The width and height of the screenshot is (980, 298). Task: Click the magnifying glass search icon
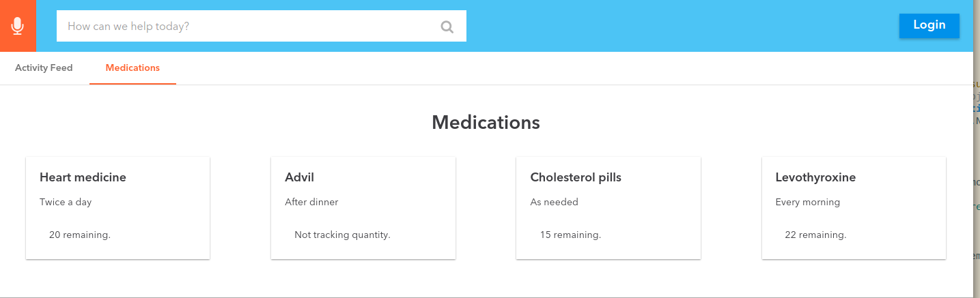[x=447, y=27]
